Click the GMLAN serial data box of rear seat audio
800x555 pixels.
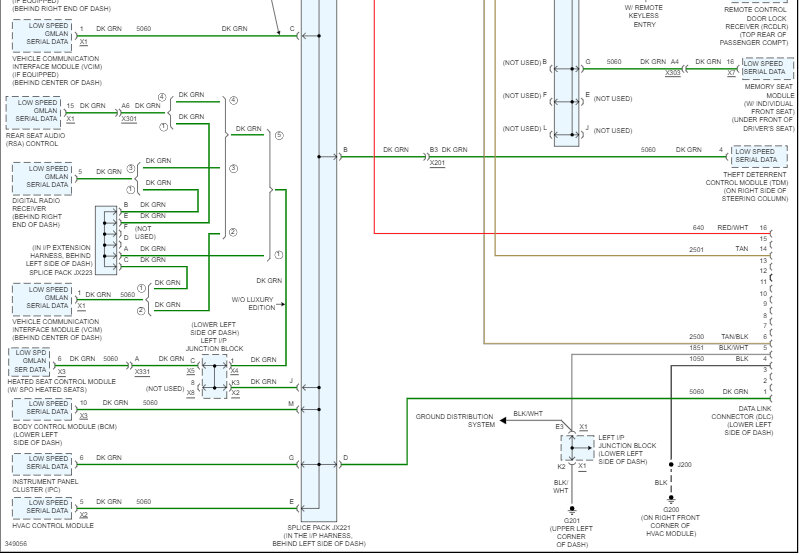pyautogui.click(x=33, y=111)
